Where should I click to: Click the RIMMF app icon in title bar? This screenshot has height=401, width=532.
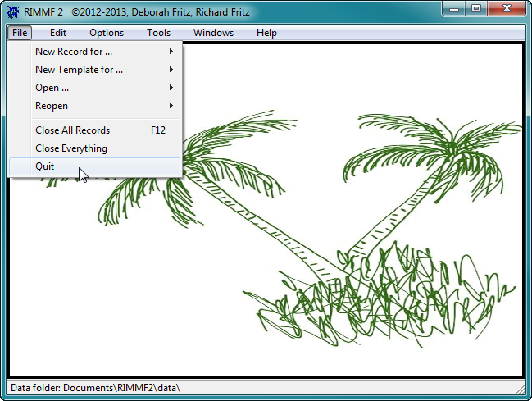click(x=12, y=12)
